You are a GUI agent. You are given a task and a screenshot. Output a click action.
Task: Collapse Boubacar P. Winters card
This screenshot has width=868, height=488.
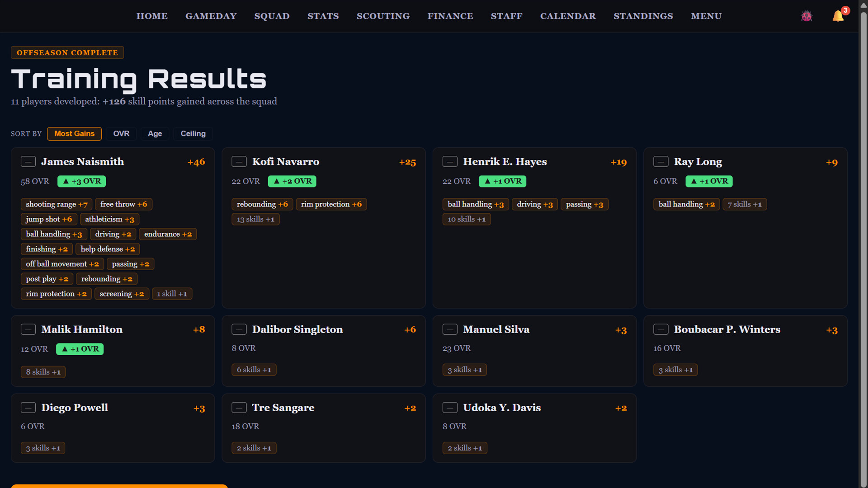pos(661,329)
